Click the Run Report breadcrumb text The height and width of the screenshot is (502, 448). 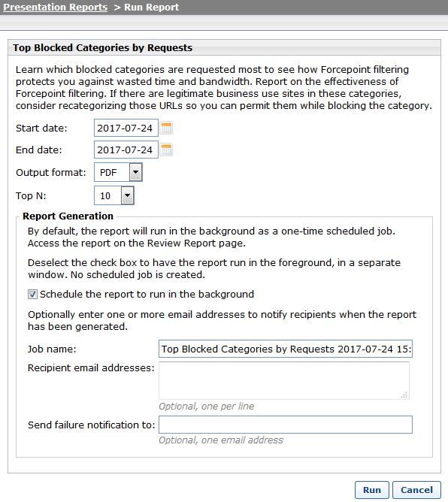[152, 7]
